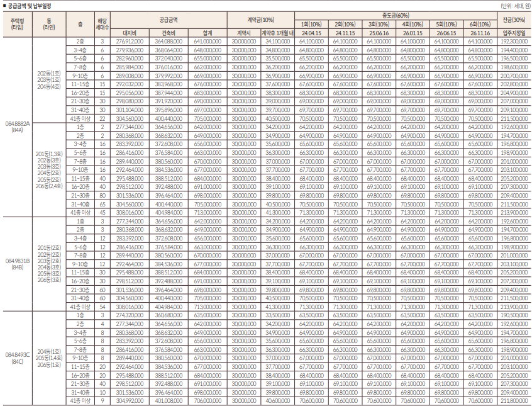The width and height of the screenshot is (532, 406).
Task: Click the '공급금액 및 납부일정' table title
Action: click(29, 6)
